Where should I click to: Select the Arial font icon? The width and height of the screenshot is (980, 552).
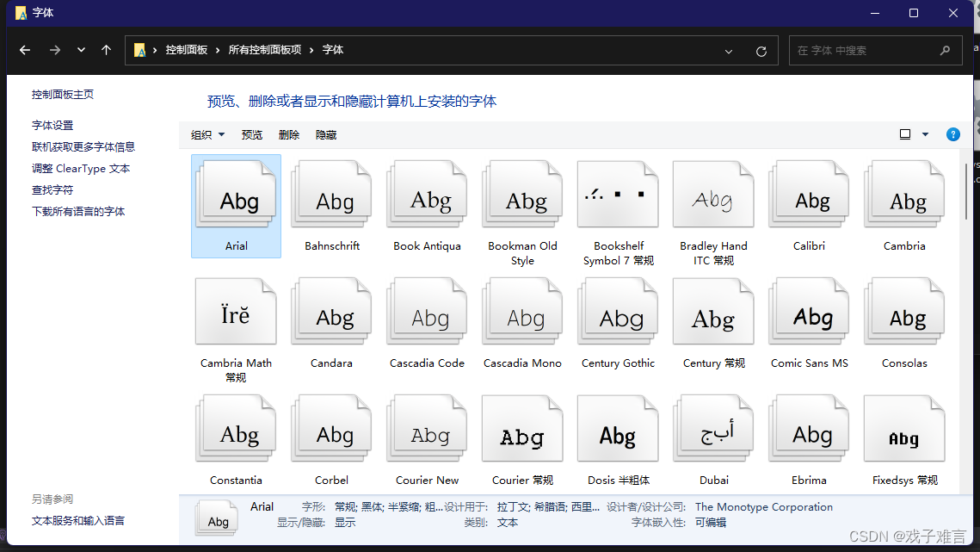(x=237, y=195)
